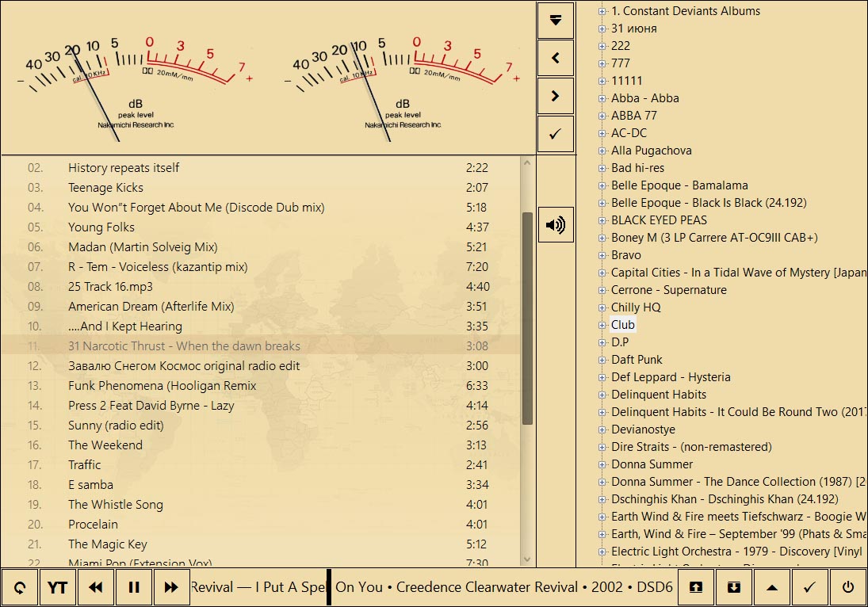The width and height of the screenshot is (868, 607).
Task: Click the download arrow box icon
Action: 734,587
